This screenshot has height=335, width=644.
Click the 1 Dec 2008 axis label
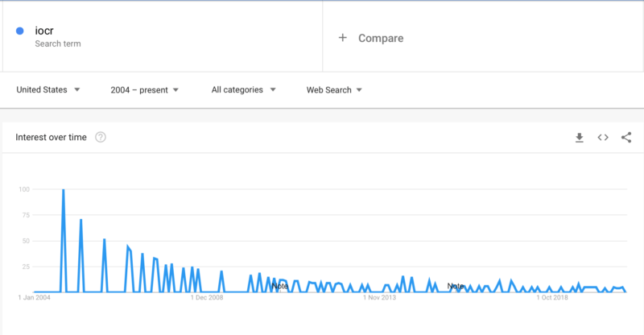pos(207,297)
